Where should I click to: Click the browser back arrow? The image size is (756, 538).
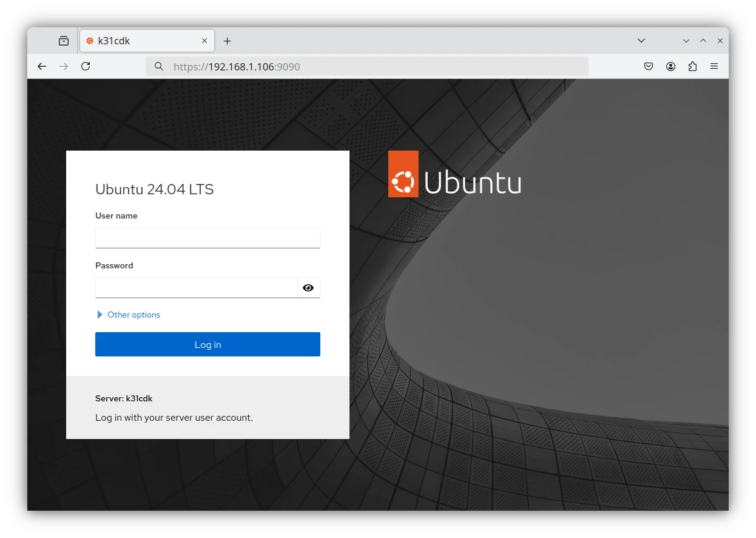click(42, 67)
